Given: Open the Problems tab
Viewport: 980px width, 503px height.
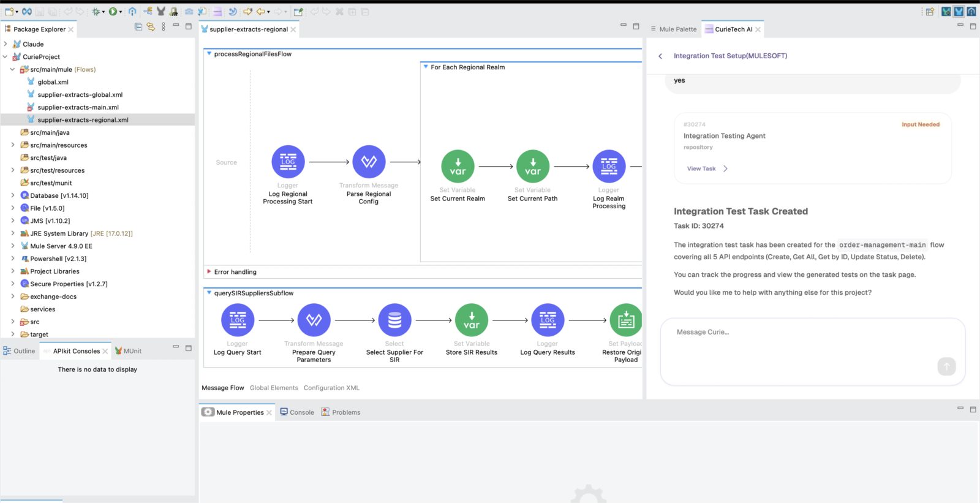Looking at the screenshot, I should click(x=341, y=412).
